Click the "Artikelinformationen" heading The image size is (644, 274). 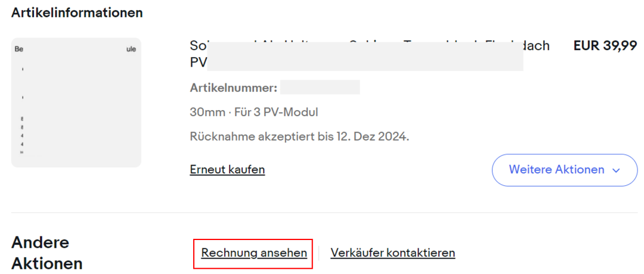[77, 13]
